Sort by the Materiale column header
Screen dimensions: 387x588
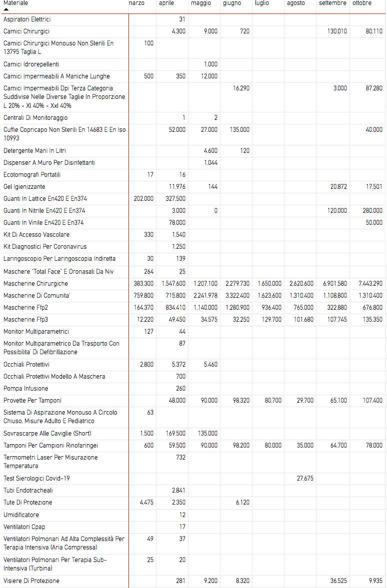click(16, 3)
